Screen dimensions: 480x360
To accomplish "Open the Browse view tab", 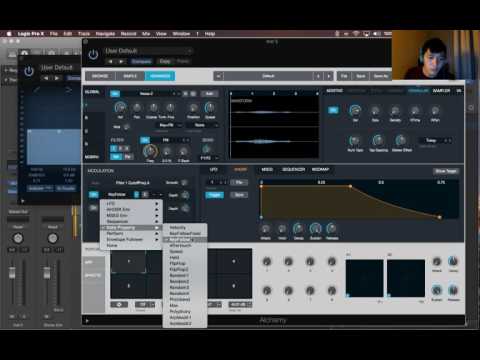I will click(x=100, y=76).
